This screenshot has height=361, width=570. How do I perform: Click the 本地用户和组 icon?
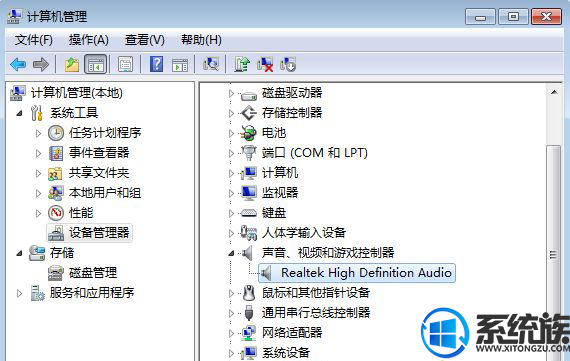pyautogui.click(x=56, y=193)
